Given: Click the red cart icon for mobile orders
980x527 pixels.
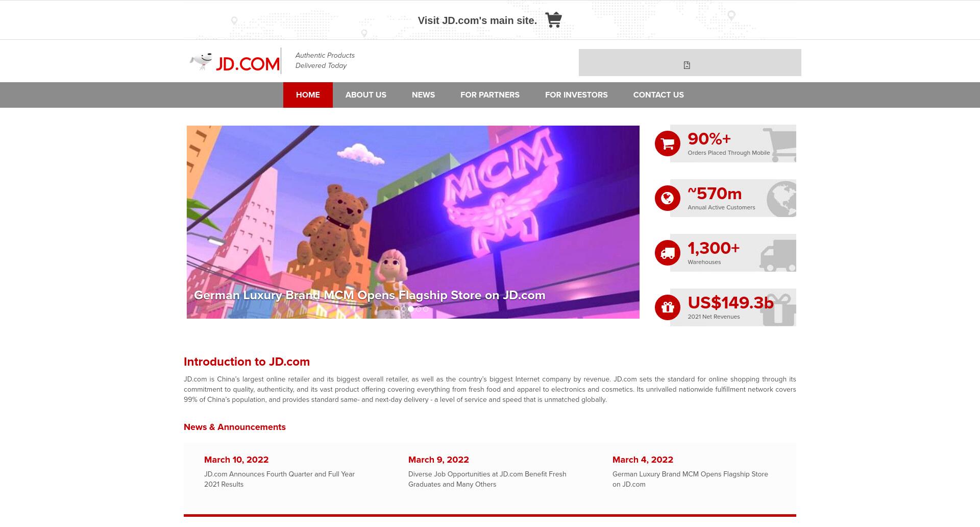Looking at the screenshot, I should point(668,143).
